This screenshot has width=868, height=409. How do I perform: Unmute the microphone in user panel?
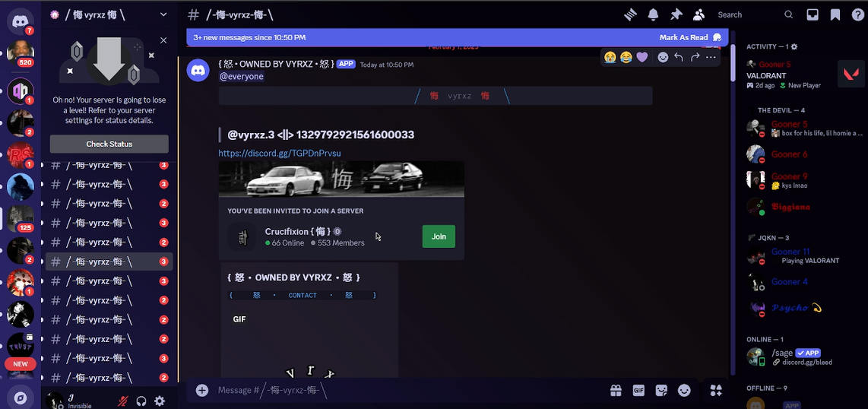(x=123, y=401)
